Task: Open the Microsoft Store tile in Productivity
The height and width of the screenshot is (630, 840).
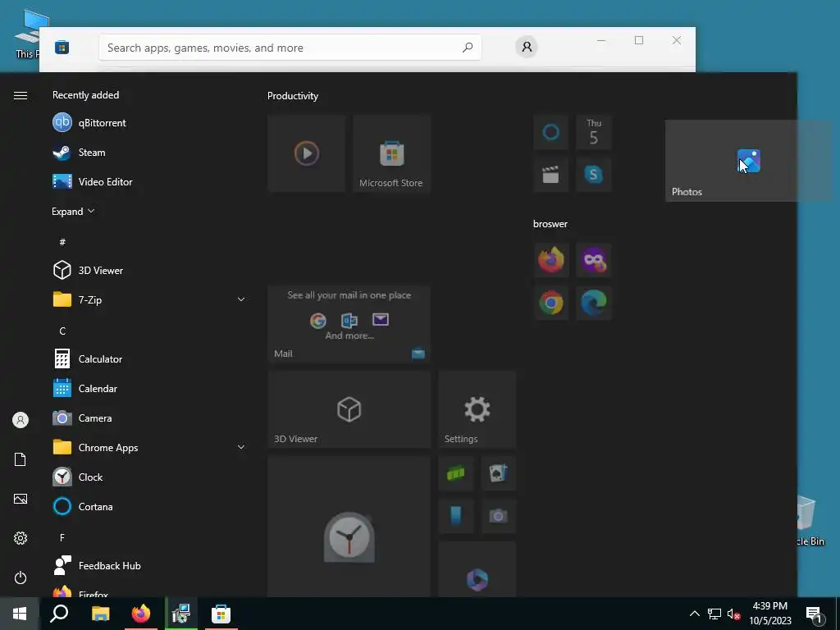Action: (391, 153)
